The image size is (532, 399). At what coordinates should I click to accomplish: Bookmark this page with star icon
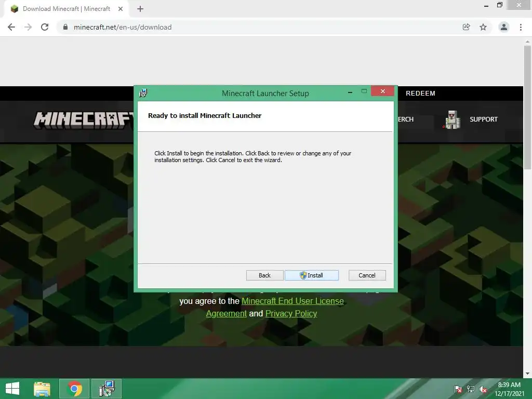(x=483, y=27)
